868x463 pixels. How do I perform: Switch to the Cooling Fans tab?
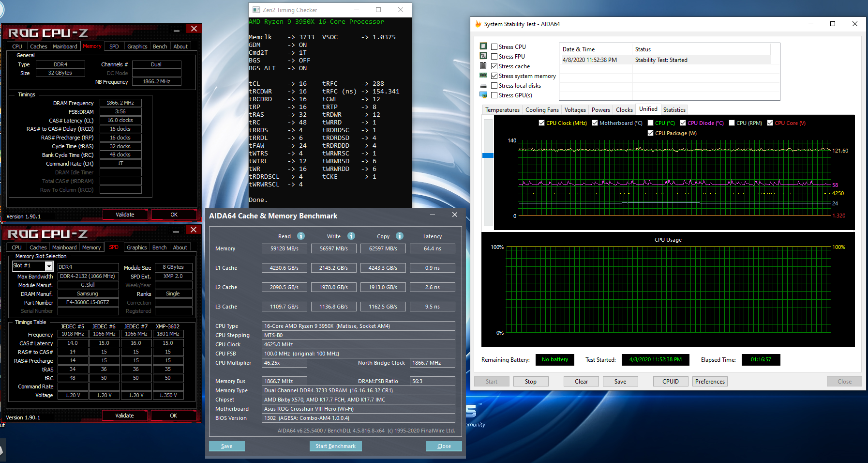coord(542,110)
